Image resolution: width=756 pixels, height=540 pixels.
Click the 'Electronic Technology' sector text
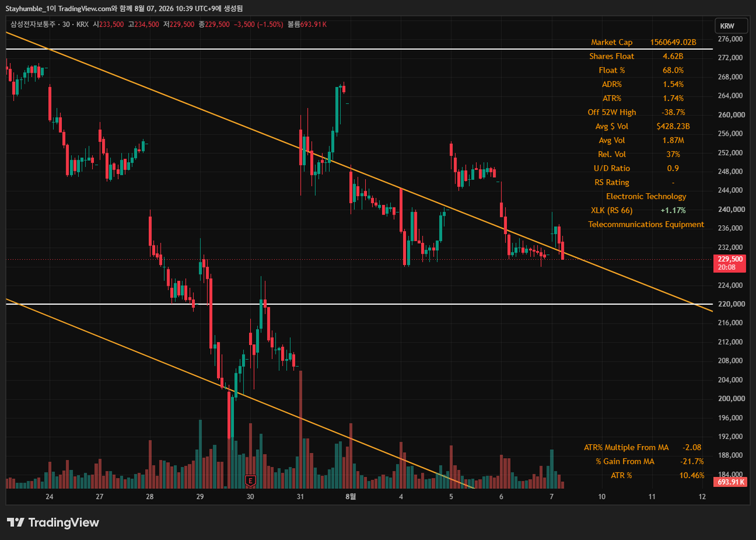tap(646, 196)
